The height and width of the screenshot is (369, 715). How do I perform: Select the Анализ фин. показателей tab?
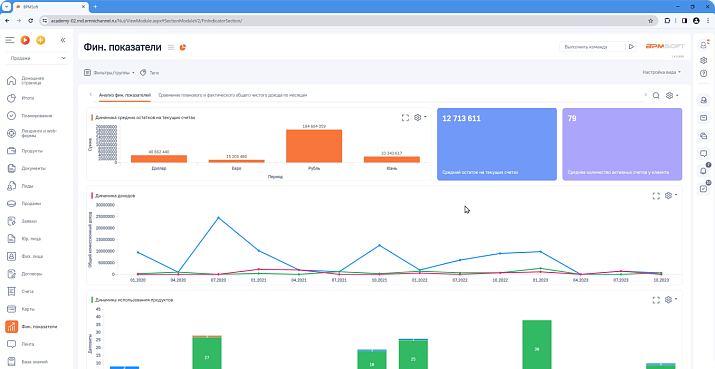coord(124,95)
